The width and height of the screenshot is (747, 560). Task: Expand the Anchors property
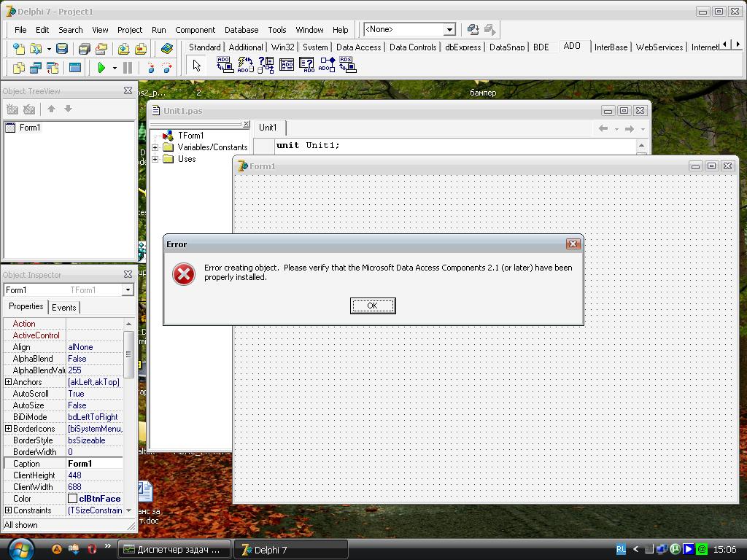pyautogui.click(x=8, y=382)
